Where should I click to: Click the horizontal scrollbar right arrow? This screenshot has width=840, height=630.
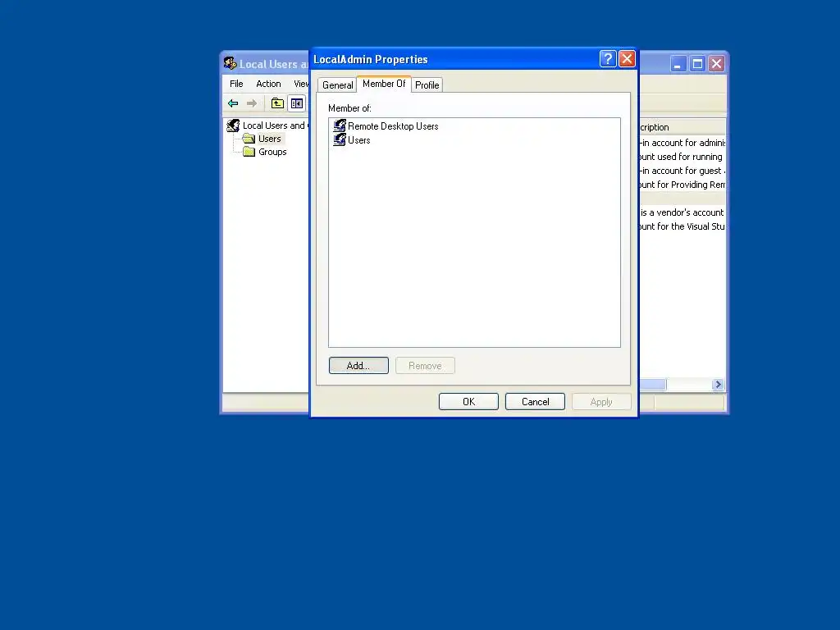pos(719,385)
